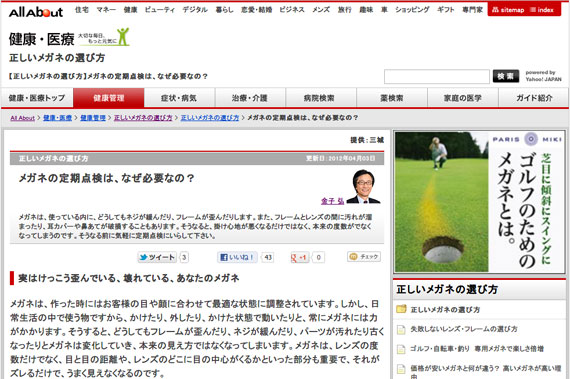
Task: Switch to the 病院検索 tab
Action: (320, 98)
